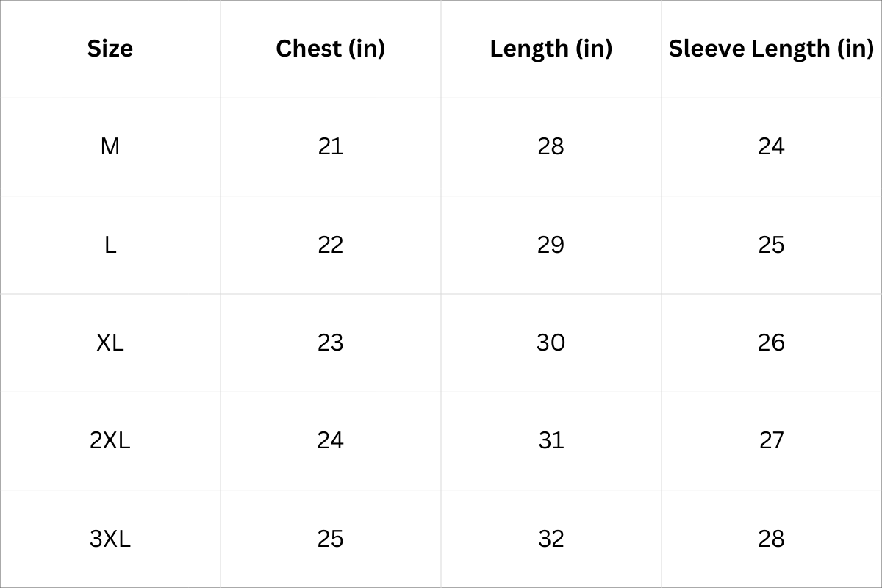Select the 3XL size cell
Screen dimensions: 882x588
(x=110, y=539)
